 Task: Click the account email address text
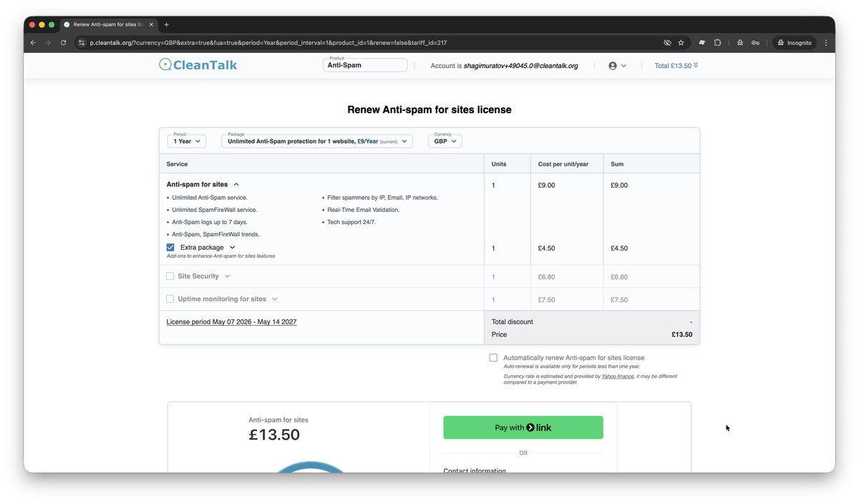(x=520, y=66)
